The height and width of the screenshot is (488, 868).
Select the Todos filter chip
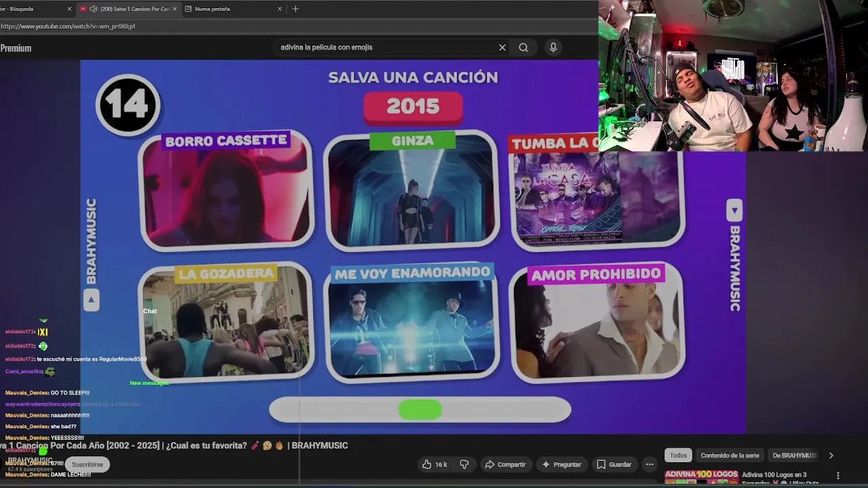pos(679,455)
